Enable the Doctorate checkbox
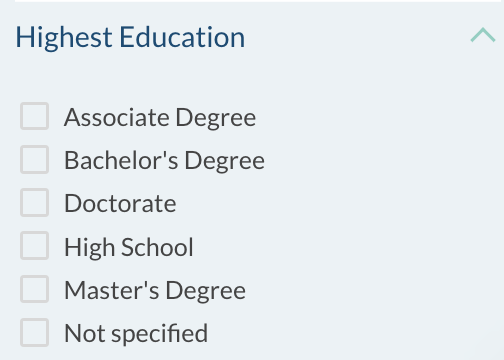Image resolution: width=504 pixels, height=360 pixels. tap(35, 202)
